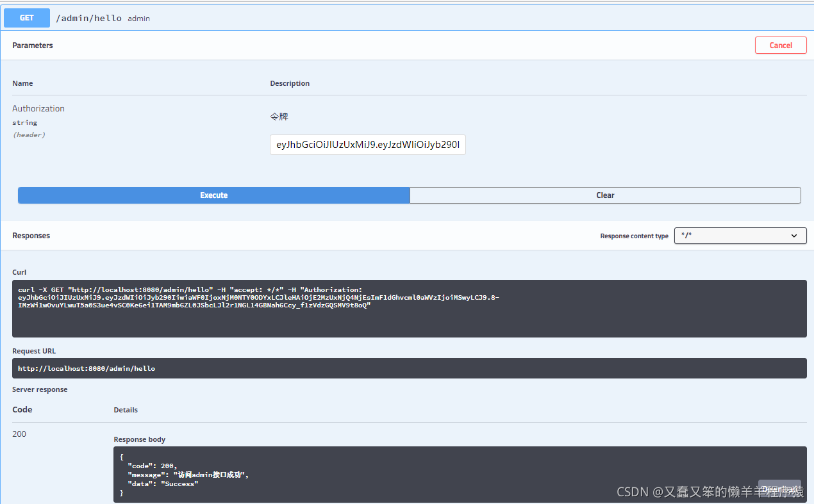Viewport: 814px width, 504px height.
Task: Click into the Authorization token input field
Action: coord(368,145)
